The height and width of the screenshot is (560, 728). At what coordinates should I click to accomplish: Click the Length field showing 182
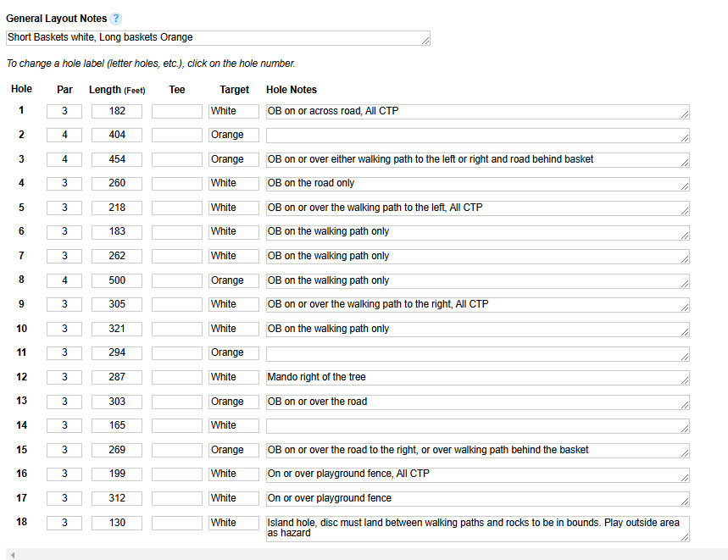[117, 111]
